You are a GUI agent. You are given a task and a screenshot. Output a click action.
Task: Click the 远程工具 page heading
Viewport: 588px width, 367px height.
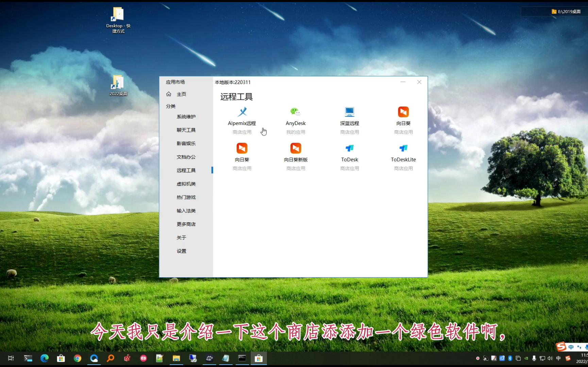236,97
